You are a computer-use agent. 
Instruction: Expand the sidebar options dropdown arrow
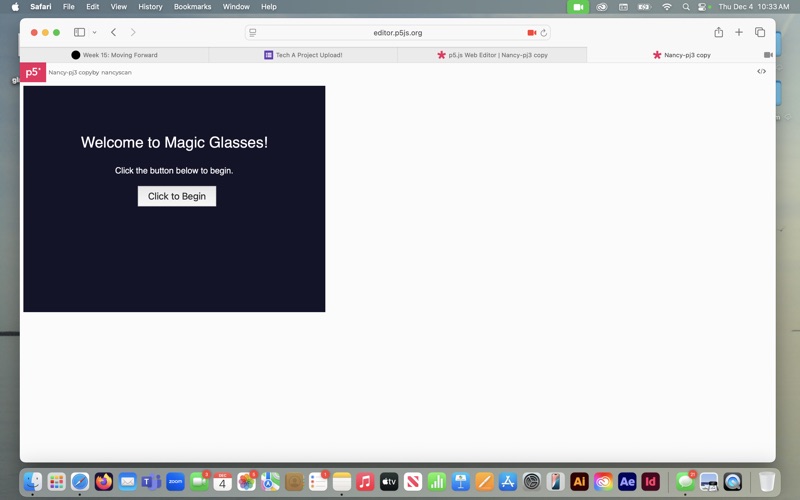pos(94,32)
